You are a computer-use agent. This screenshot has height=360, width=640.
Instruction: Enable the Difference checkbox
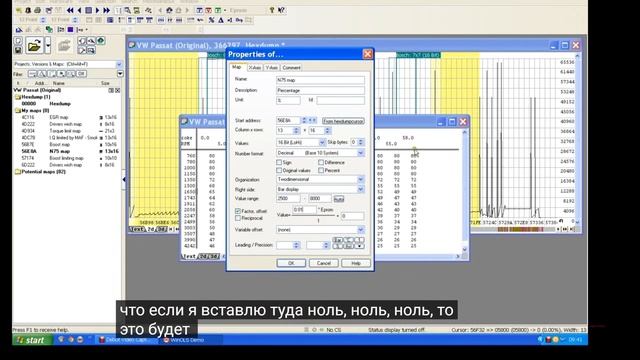pos(321,162)
